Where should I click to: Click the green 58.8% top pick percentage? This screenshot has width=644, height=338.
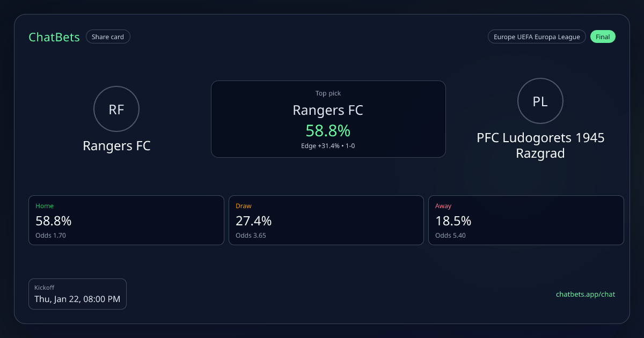coord(328,130)
